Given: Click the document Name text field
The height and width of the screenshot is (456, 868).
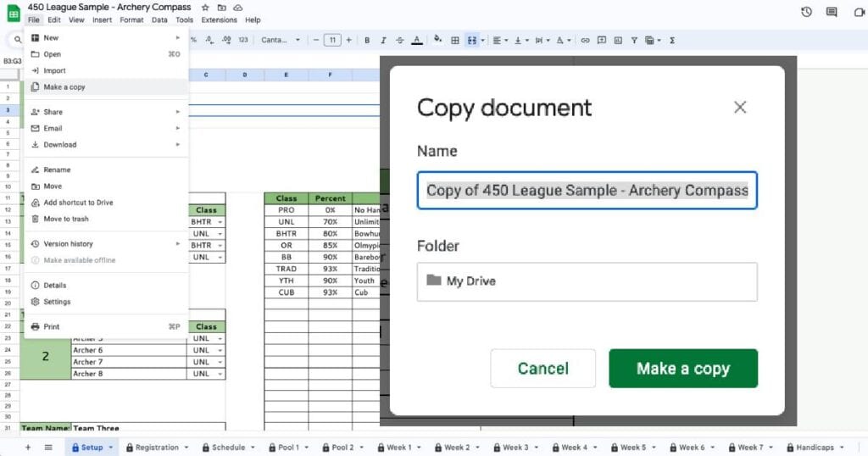Looking at the screenshot, I should [x=587, y=191].
